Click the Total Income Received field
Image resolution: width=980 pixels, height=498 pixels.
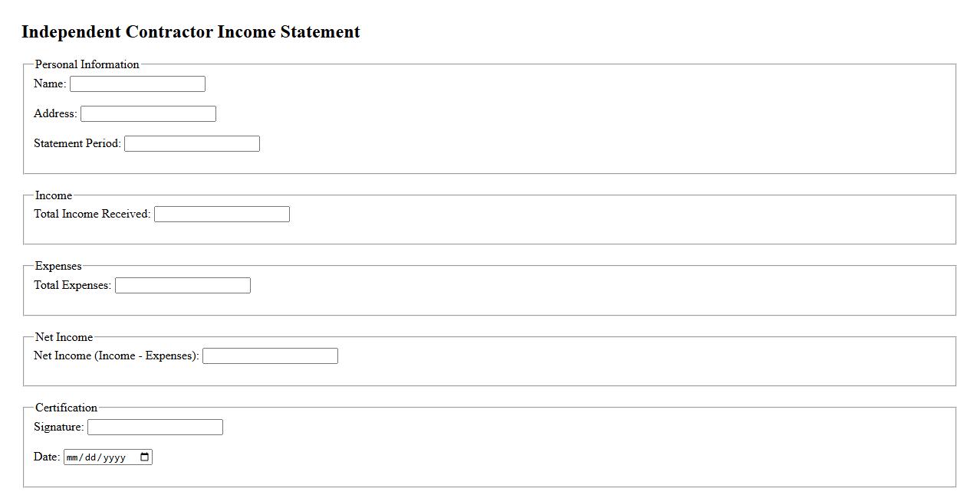click(222, 215)
